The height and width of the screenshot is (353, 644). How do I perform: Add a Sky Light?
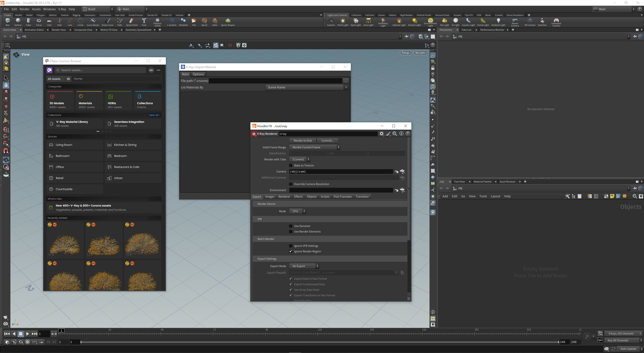[x=444, y=22]
